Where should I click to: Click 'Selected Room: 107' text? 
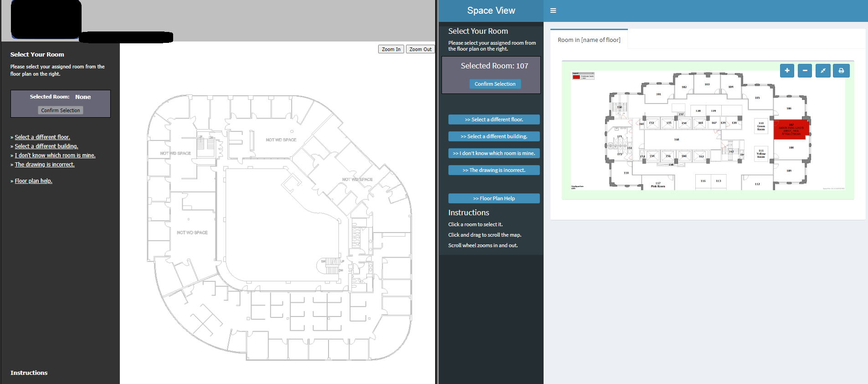(x=494, y=66)
